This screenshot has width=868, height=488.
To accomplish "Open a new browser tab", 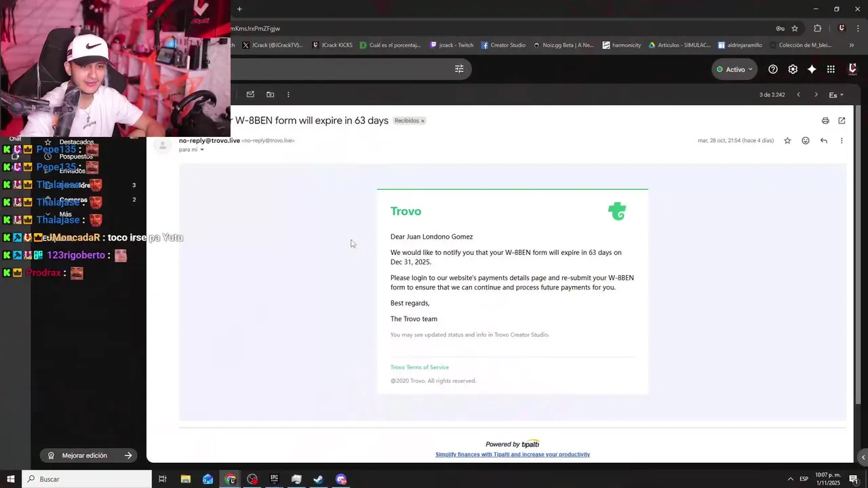I will (x=239, y=9).
